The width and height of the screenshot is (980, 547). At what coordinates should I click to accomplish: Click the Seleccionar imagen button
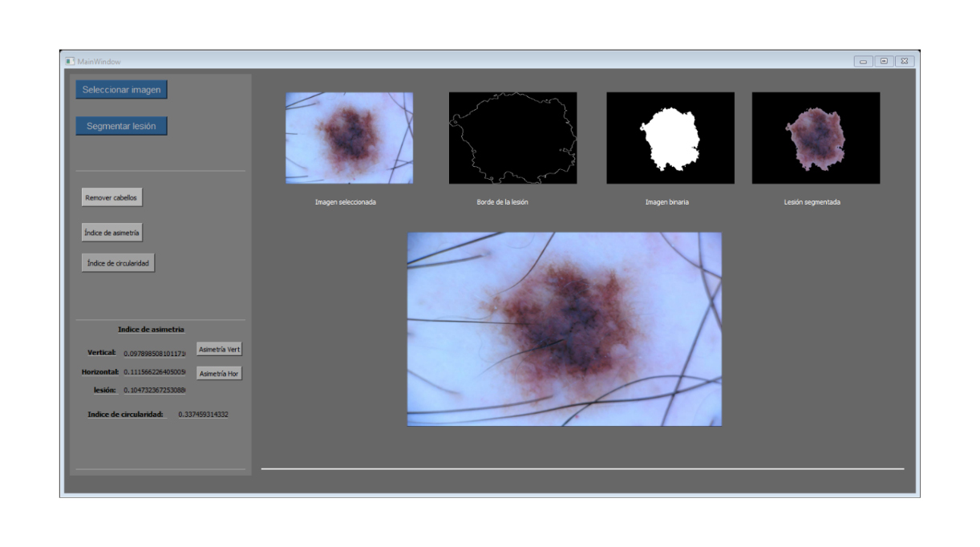click(x=121, y=90)
